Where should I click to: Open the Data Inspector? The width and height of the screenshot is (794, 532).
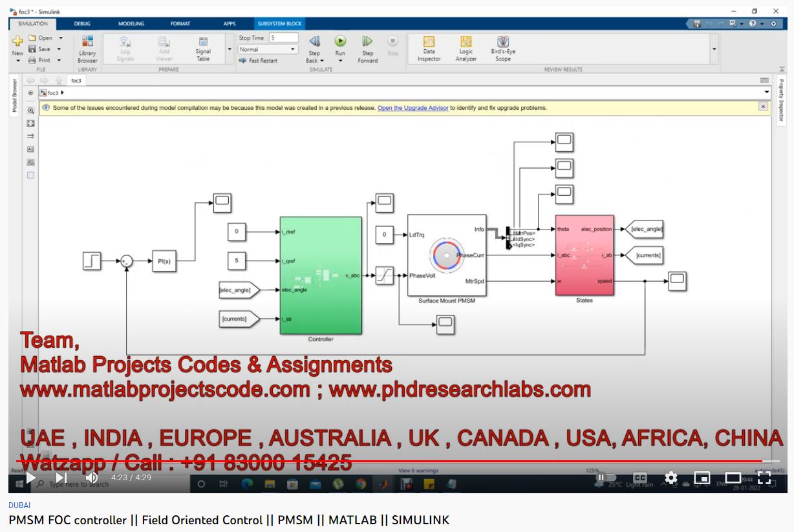(x=429, y=48)
